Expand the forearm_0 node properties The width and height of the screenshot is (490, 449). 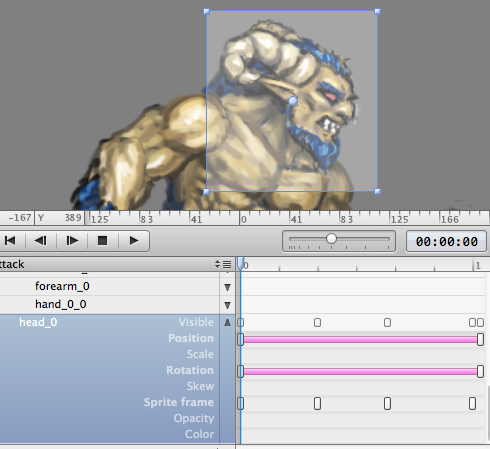click(227, 287)
